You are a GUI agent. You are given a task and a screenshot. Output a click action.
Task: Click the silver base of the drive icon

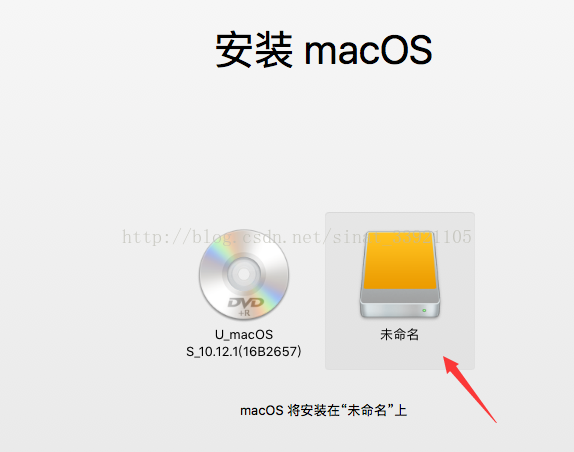(x=400, y=305)
